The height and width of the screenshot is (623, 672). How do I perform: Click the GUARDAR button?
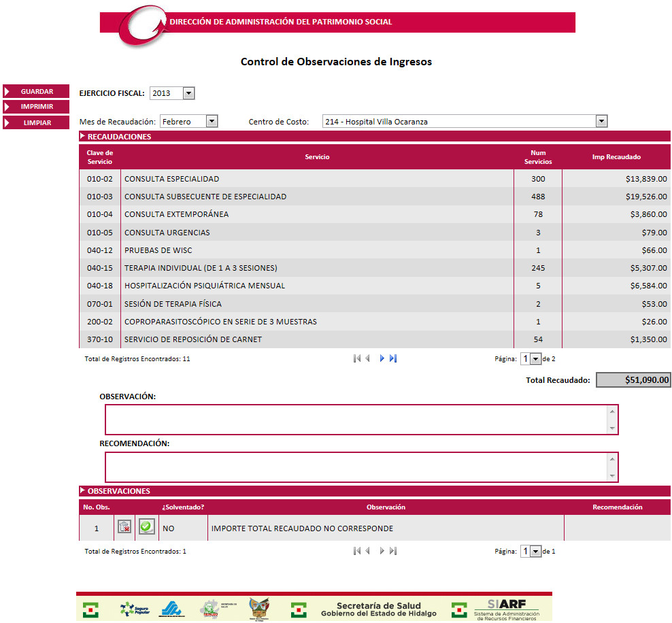(36, 91)
